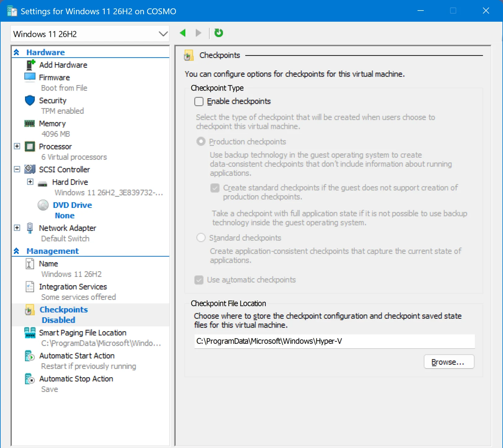Click the 'Default Switch' network label
This screenshot has height=448, width=503.
pyautogui.click(x=65, y=239)
